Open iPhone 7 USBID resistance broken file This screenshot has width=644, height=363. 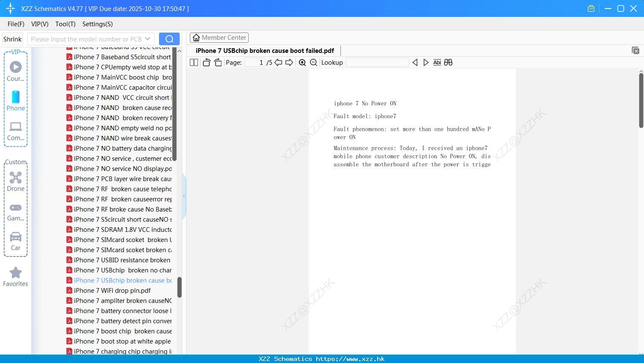pyautogui.click(x=119, y=260)
